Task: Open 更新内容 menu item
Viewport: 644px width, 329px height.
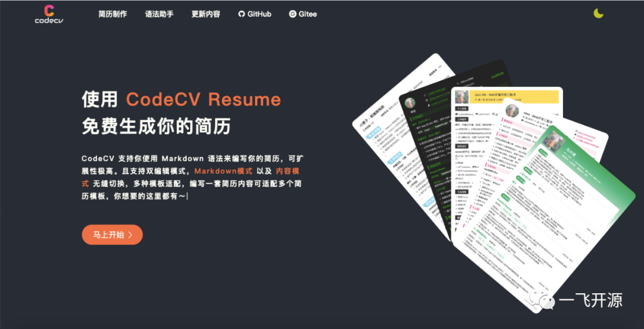Action: 206,14
